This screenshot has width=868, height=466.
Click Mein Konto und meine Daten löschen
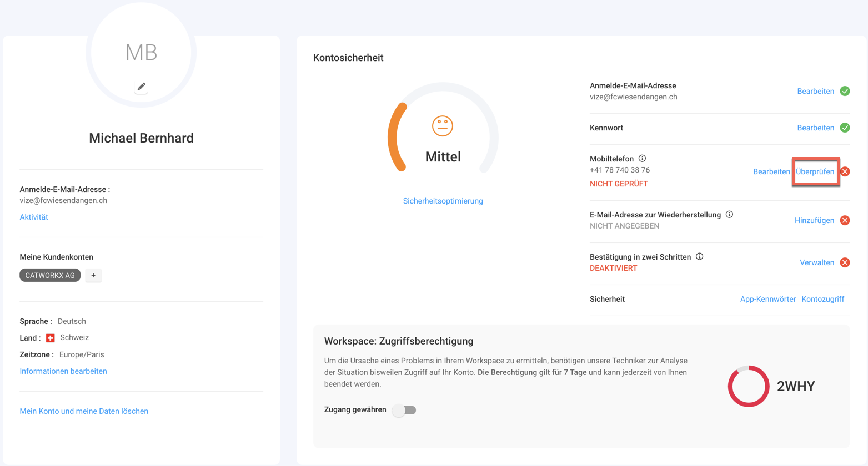tap(84, 411)
